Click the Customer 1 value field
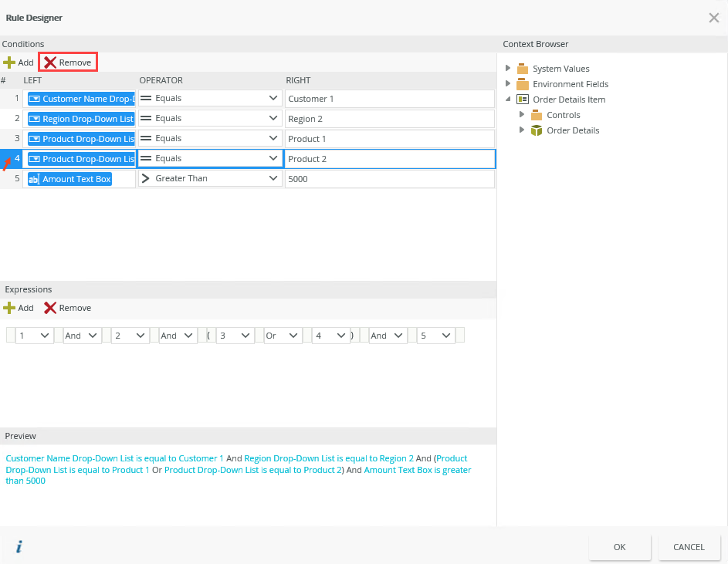Viewport: 728px width, 564px height. (389, 99)
